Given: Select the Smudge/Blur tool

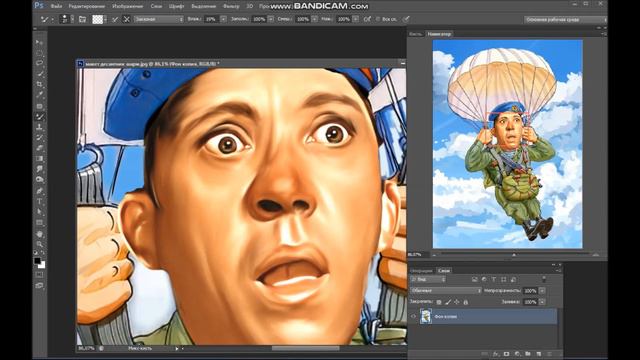Looking at the screenshot, I should (x=39, y=169).
